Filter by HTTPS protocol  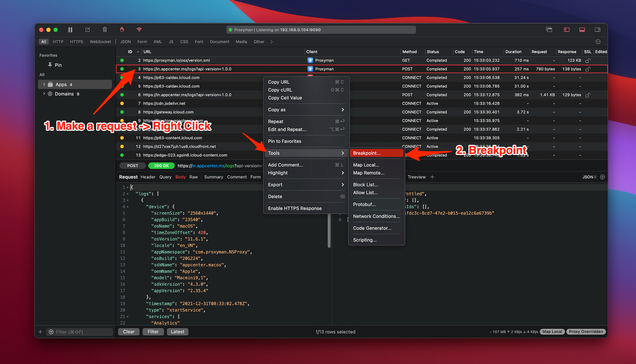(x=77, y=42)
